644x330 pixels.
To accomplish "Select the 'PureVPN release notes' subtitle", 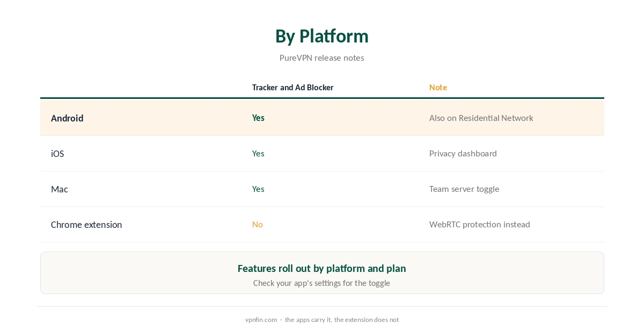I will (321, 58).
